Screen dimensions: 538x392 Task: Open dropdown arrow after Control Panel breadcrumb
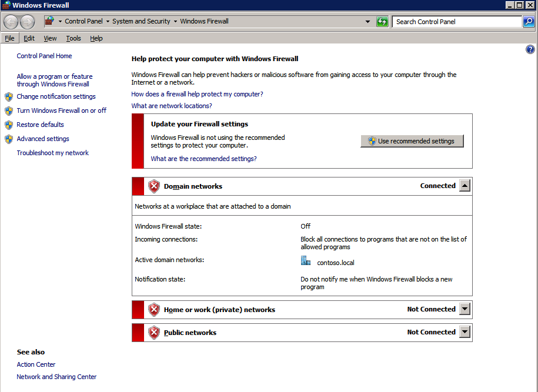click(108, 22)
